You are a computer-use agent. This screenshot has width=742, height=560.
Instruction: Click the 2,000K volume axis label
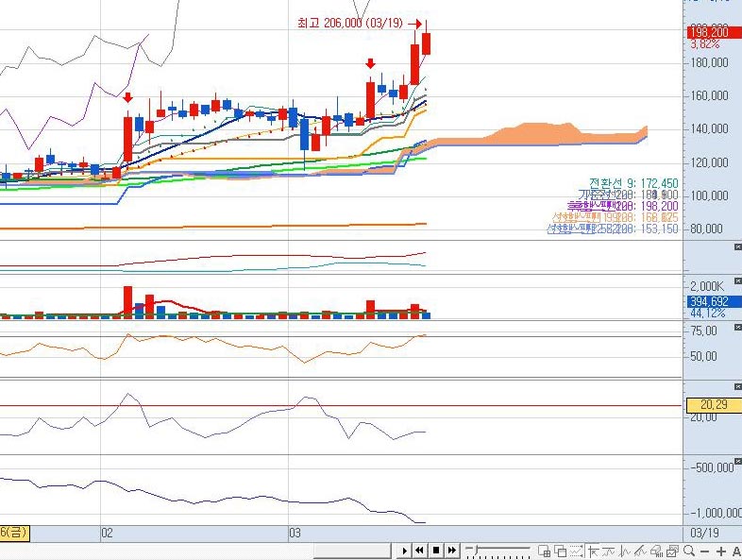click(707, 286)
